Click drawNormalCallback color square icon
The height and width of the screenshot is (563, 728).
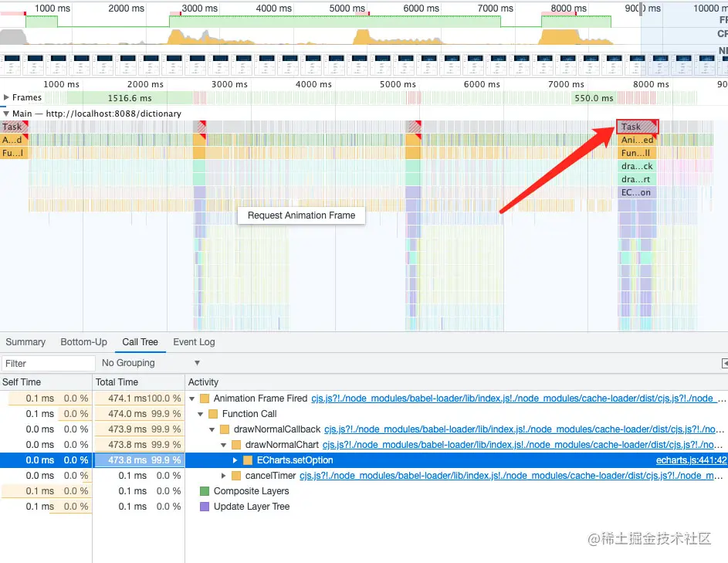225,429
